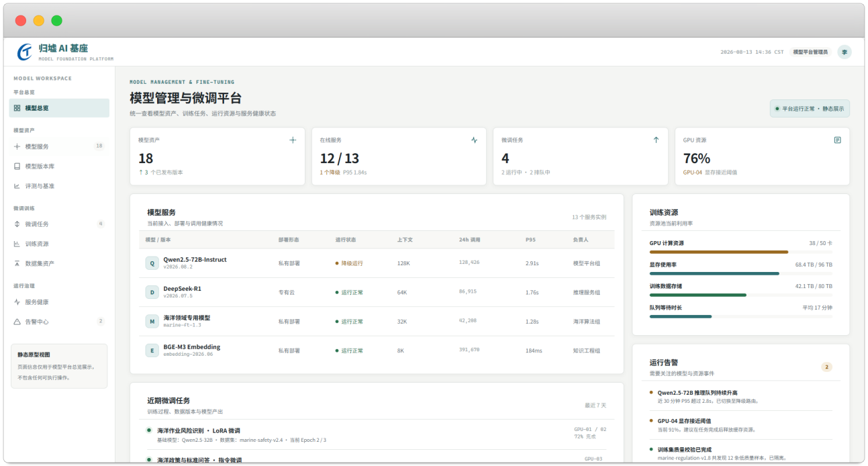Open the 模型版本库 book icon
The width and height of the screenshot is (868, 466).
tap(17, 166)
